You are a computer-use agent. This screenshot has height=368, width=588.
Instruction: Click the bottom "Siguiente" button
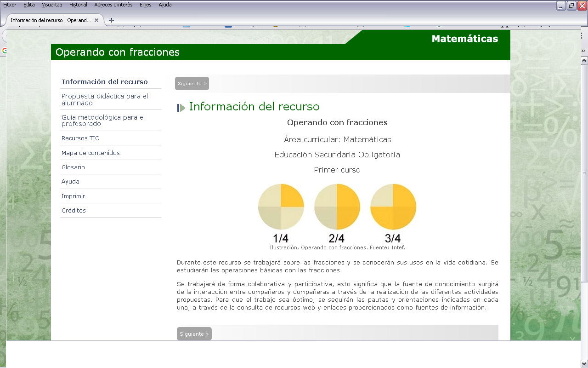pos(194,333)
